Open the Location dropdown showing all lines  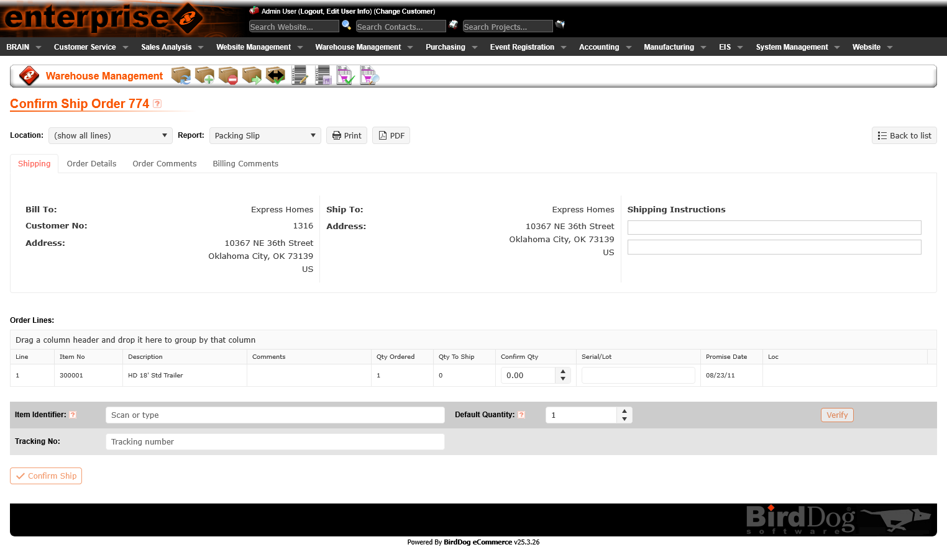click(x=110, y=135)
